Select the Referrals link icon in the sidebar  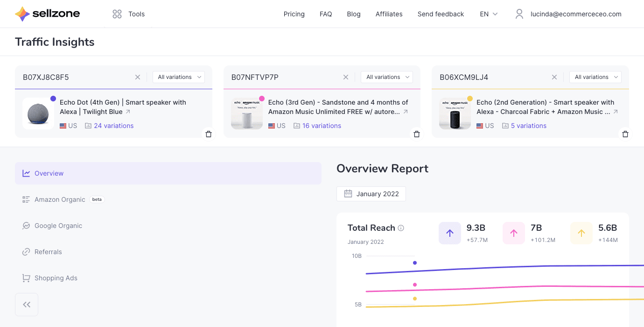[x=26, y=252]
